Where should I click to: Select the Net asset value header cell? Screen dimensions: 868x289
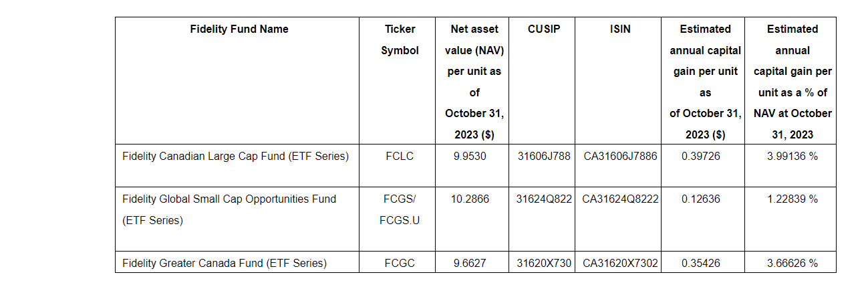pyautogui.click(x=474, y=82)
